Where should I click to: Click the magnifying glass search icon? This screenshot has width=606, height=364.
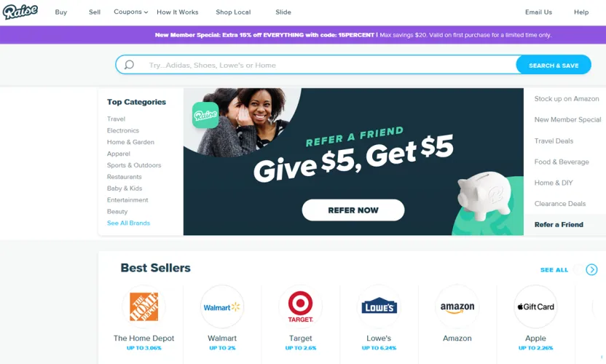[129, 65]
